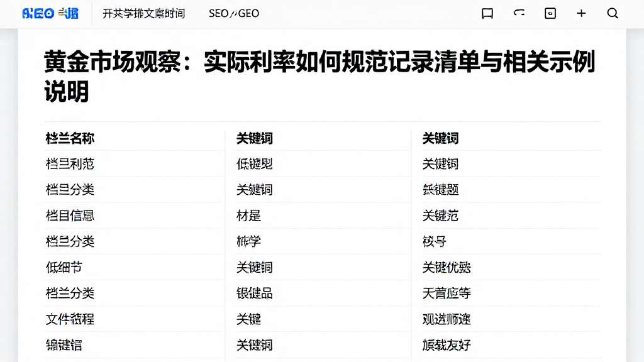Click the bold first-column header ending in 名称
Image resolution: width=644 pixels, height=362 pixels.
(70, 138)
